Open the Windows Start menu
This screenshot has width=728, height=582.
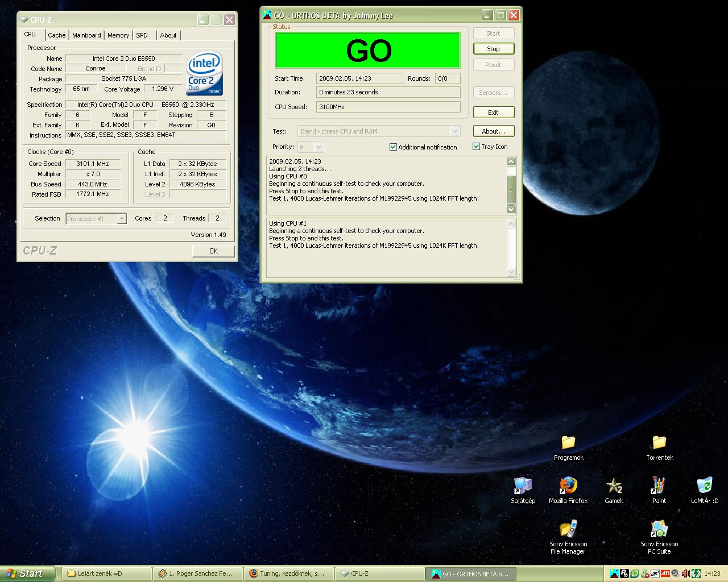click(x=28, y=573)
